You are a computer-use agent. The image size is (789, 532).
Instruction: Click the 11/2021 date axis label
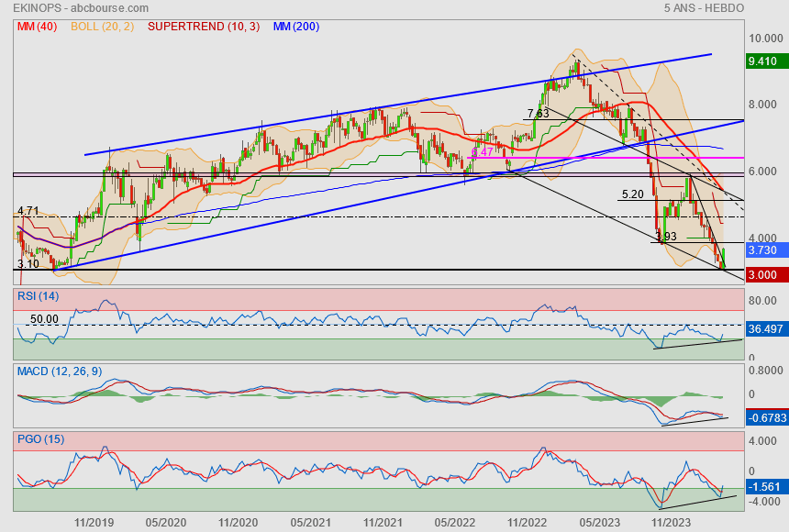(383, 523)
